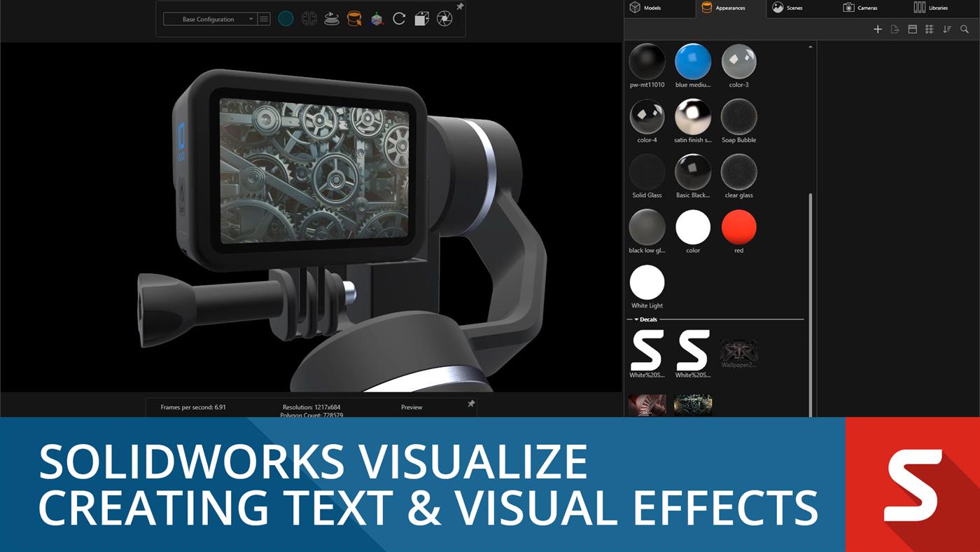Click the add new appearance plus icon
This screenshot has width=980, height=552.
[x=877, y=29]
